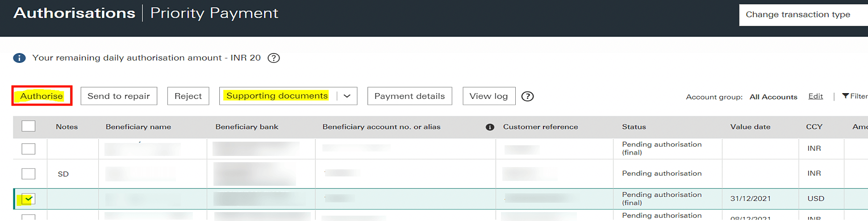
Task: Sort by Value date column header
Action: pos(750,127)
